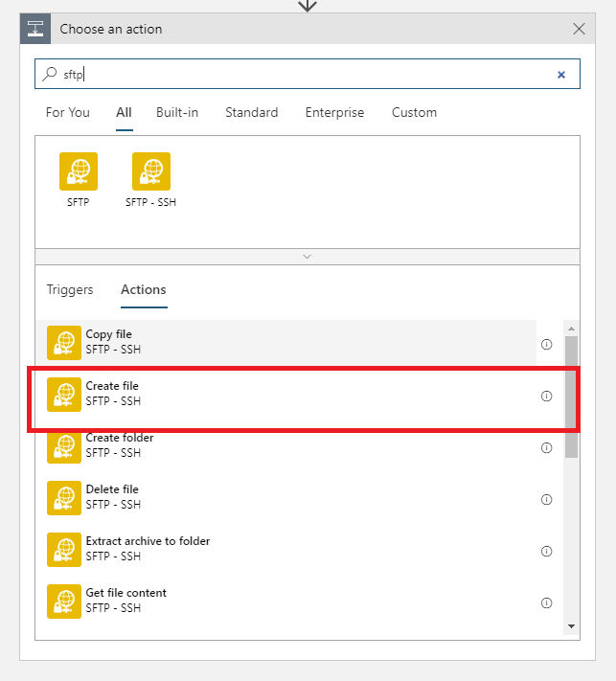
Task: Click the scrollbar up arrow
Action: point(571,329)
